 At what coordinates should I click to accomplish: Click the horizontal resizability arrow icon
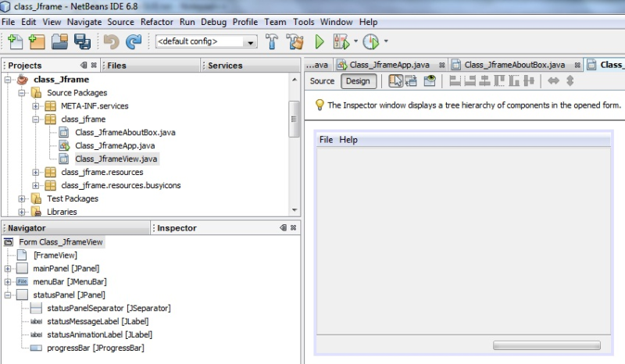click(553, 81)
